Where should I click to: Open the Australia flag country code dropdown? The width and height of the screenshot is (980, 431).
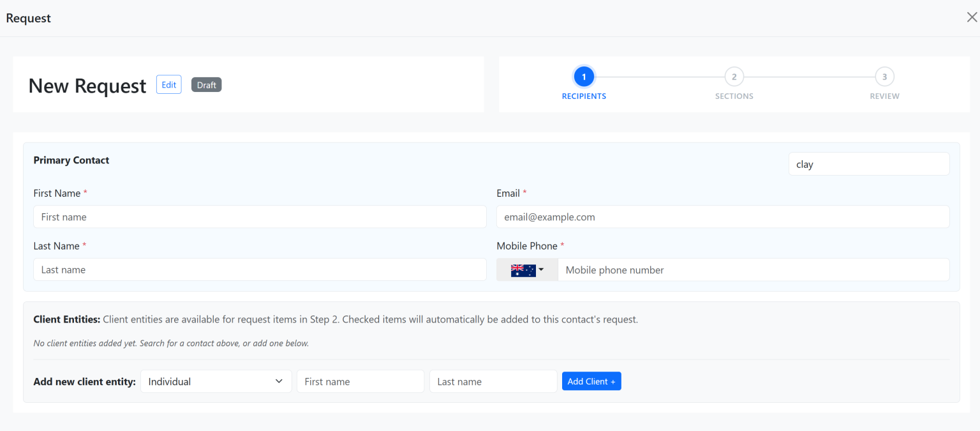tap(527, 270)
